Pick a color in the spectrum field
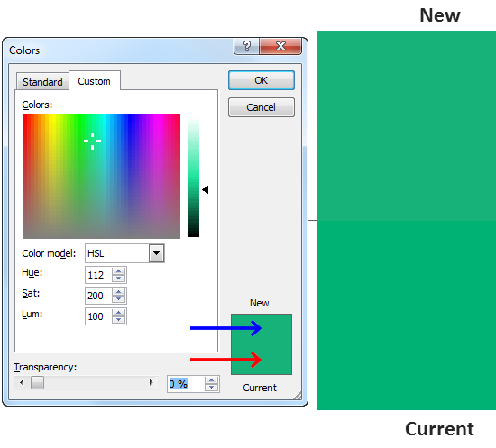 [102, 176]
